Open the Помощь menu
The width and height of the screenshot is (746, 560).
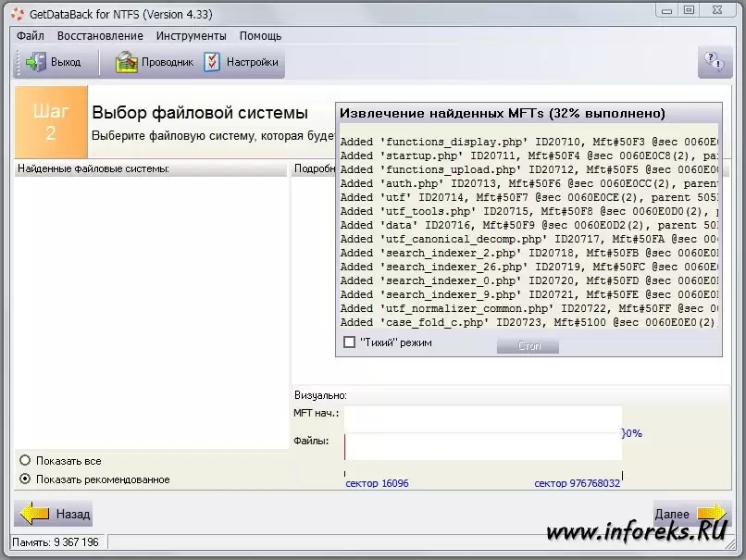[x=260, y=36]
